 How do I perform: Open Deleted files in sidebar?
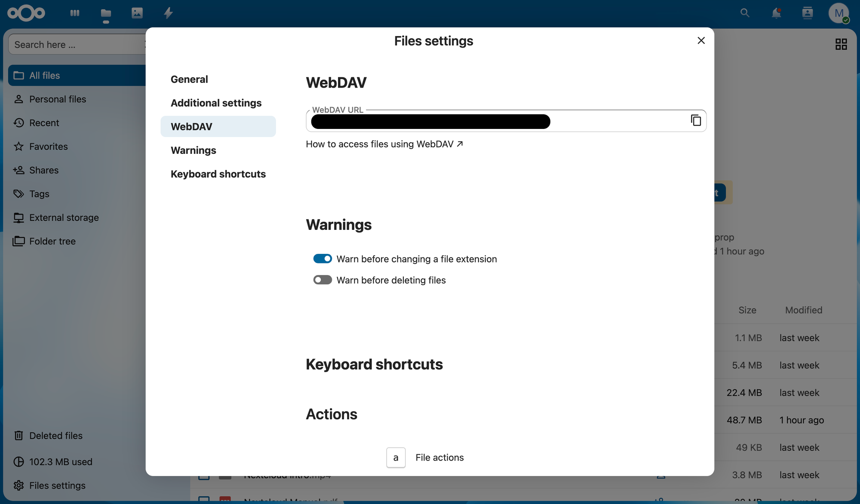[55, 436]
